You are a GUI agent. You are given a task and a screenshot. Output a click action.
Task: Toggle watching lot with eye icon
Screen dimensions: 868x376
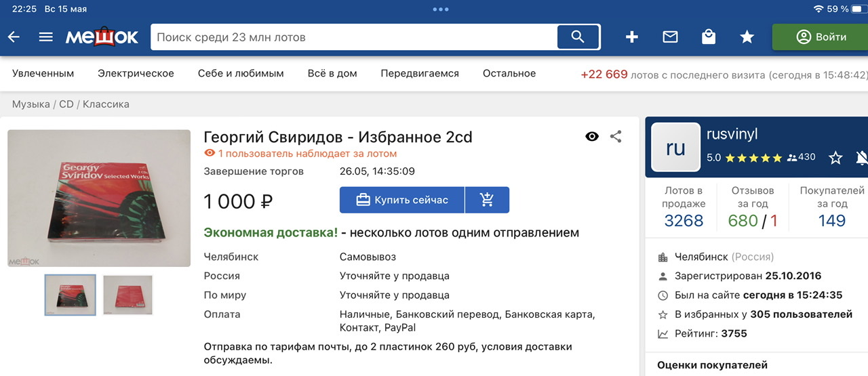coord(592,137)
